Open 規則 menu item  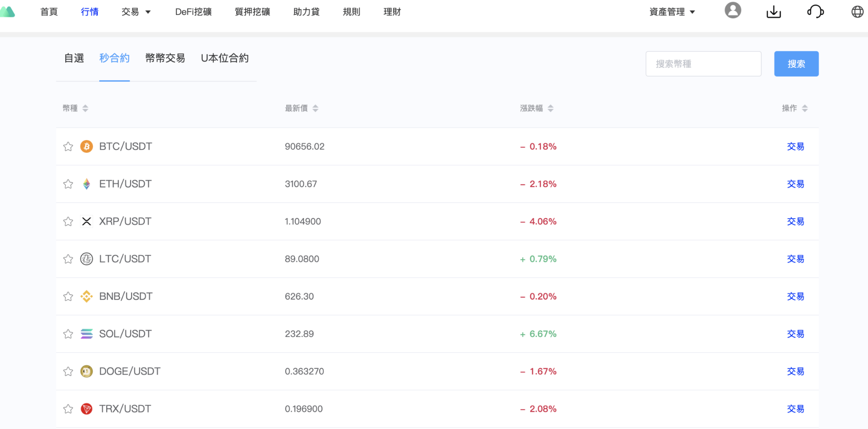pyautogui.click(x=352, y=12)
